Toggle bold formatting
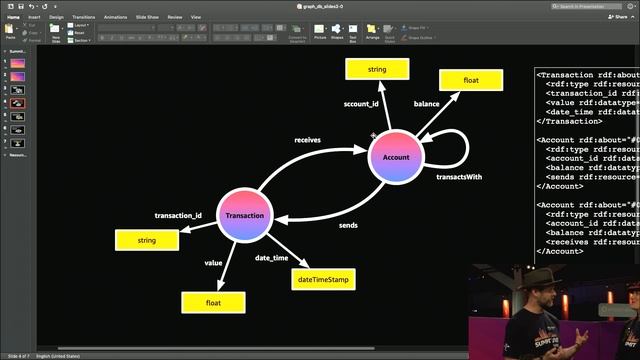This screenshot has height=360, width=640. (102, 38)
